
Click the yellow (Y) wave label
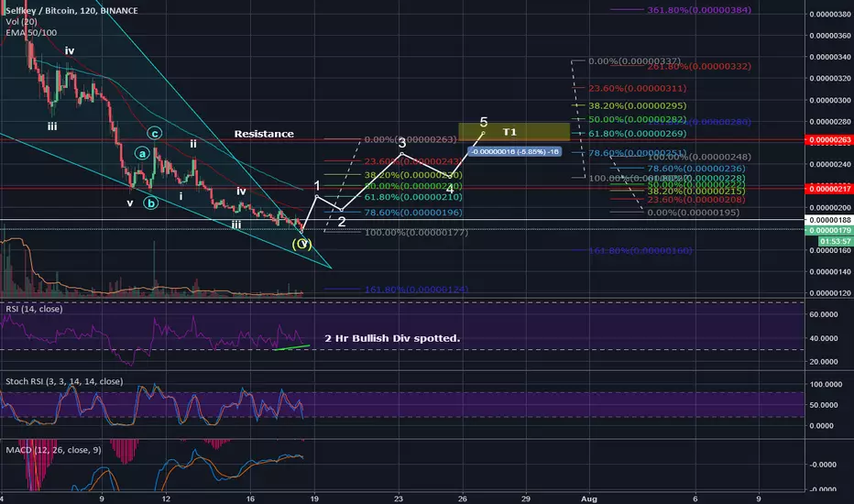coord(301,244)
